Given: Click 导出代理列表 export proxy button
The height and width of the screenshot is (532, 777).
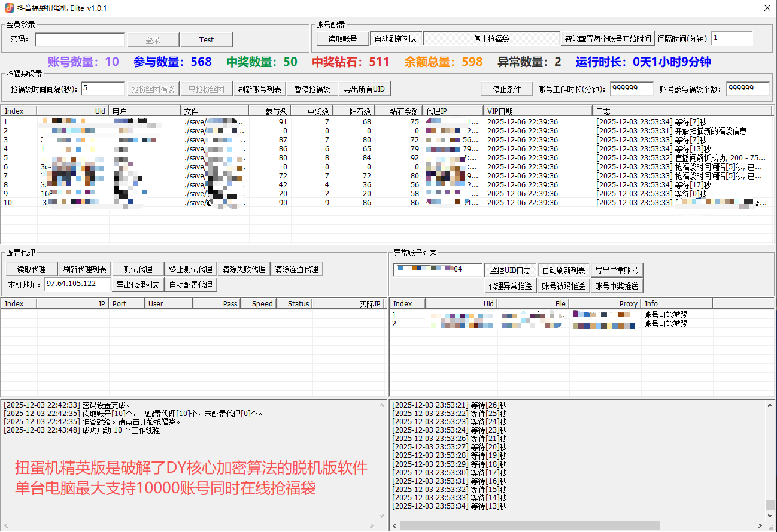Looking at the screenshot, I should (x=138, y=284).
